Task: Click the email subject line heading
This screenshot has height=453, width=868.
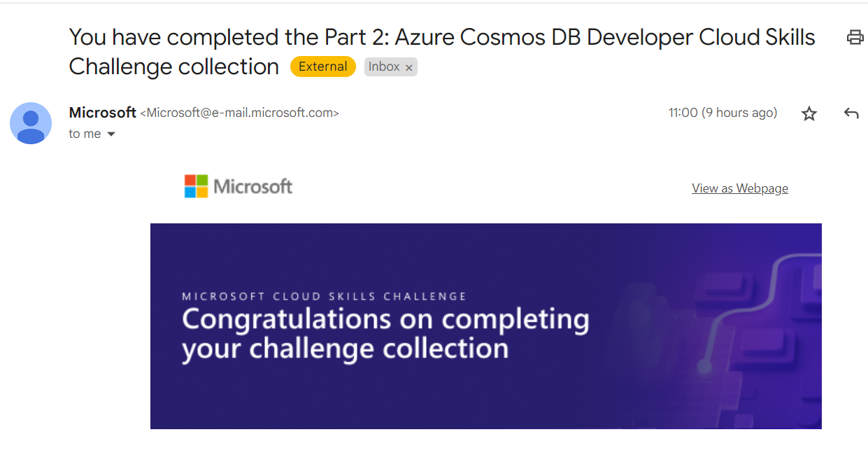Action: pyautogui.click(x=442, y=52)
